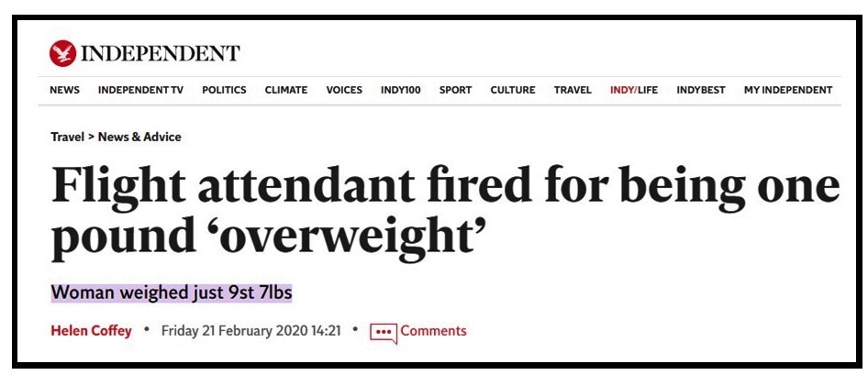Navigate to VOICES section
Screen dimensions: 868x375
tap(344, 90)
